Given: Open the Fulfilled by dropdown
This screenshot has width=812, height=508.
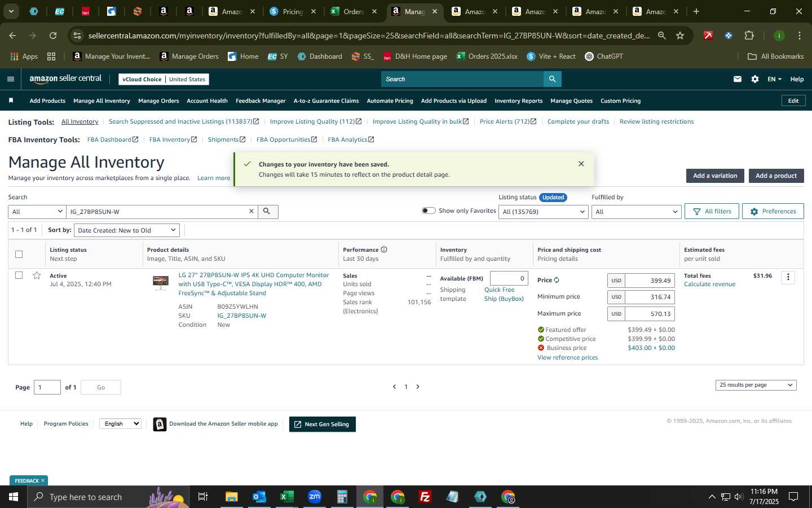Looking at the screenshot, I should (x=636, y=212).
